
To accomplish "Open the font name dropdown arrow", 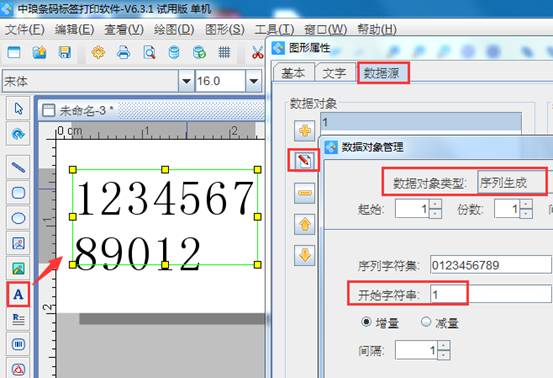I will coord(186,81).
